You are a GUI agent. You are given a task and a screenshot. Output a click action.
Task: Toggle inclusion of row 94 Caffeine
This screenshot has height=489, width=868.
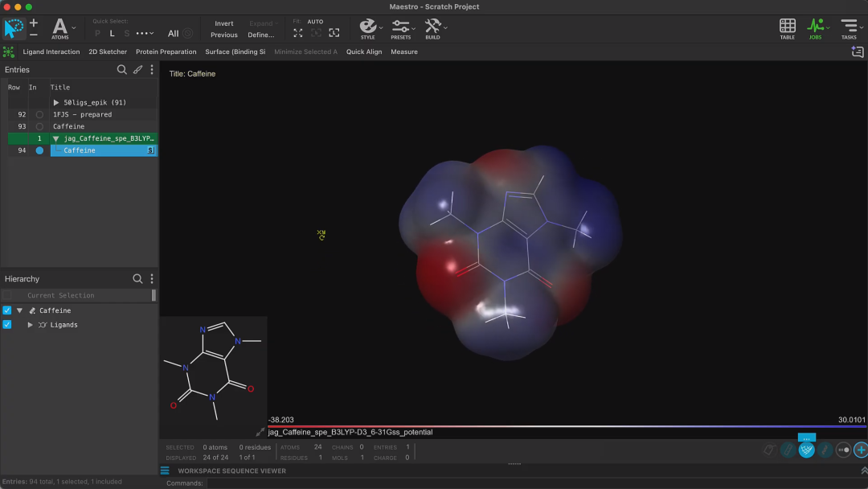tap(39, 150)
